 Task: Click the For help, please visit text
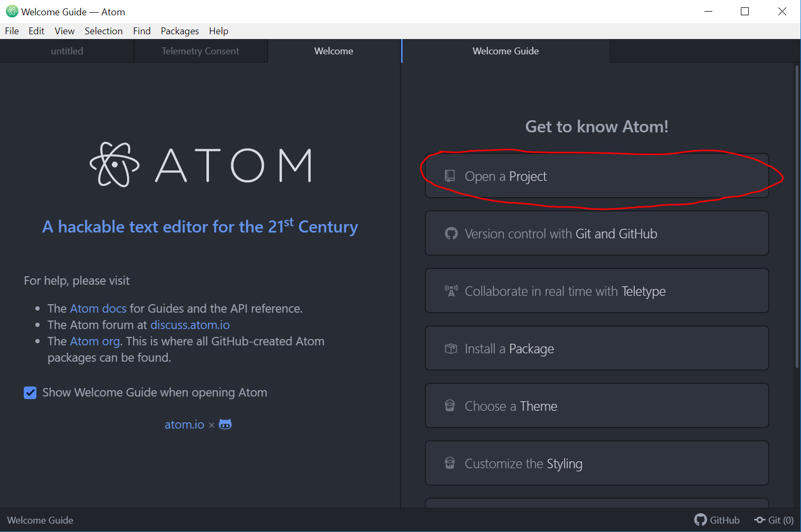coord(77,280)
